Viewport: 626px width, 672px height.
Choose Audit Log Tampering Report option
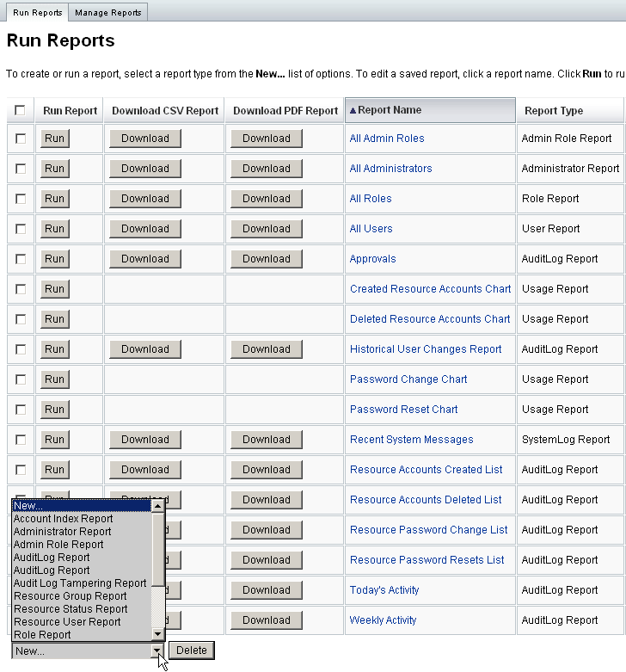(82, 583)
